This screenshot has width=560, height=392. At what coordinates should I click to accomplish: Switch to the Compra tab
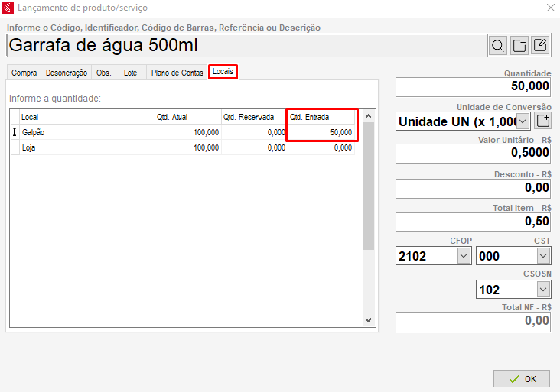[24, 73]
